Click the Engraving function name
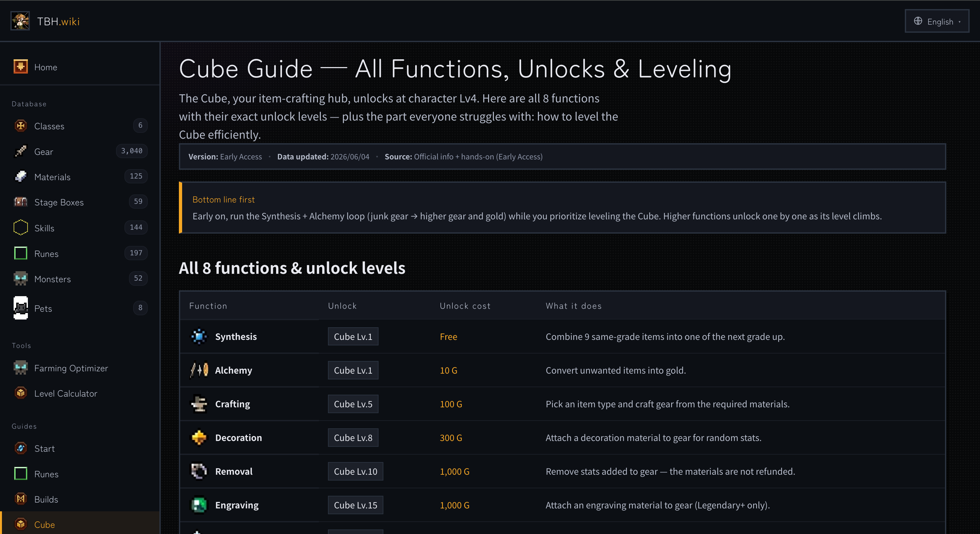 click(237, 505)
